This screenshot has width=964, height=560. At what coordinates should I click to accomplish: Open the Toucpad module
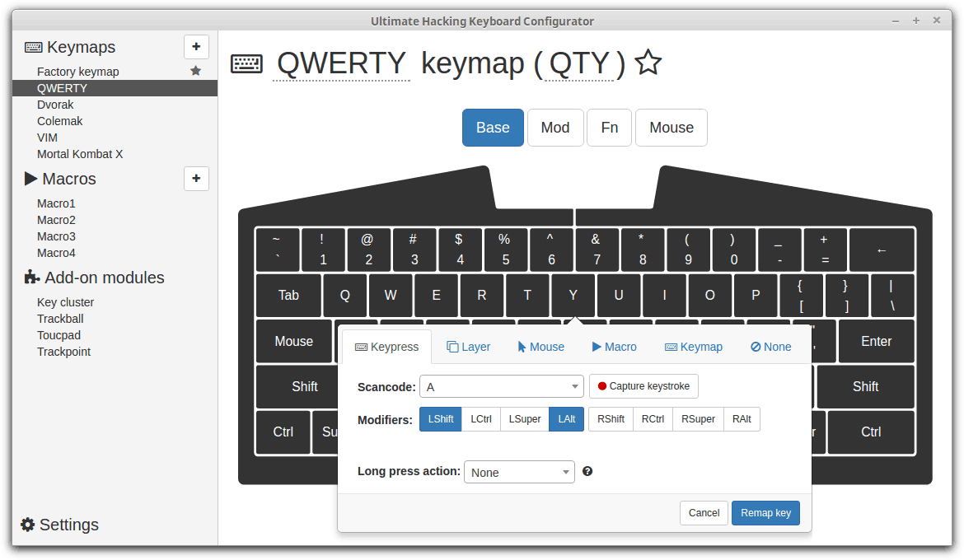click(x=58, y=336)
